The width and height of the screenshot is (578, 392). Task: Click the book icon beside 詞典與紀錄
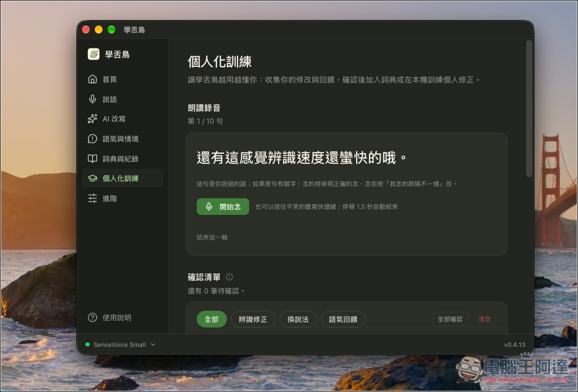93,159
